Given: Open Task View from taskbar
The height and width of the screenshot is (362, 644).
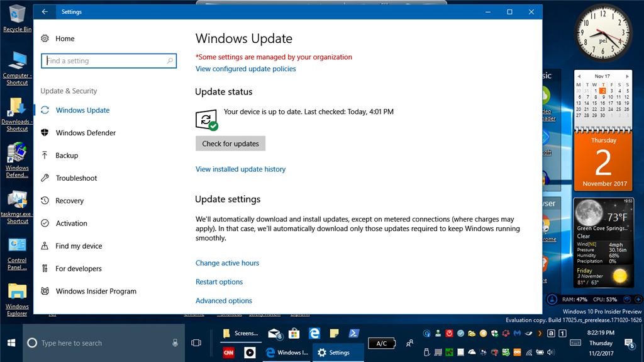Looking at the screenshot, I should 196,343.
